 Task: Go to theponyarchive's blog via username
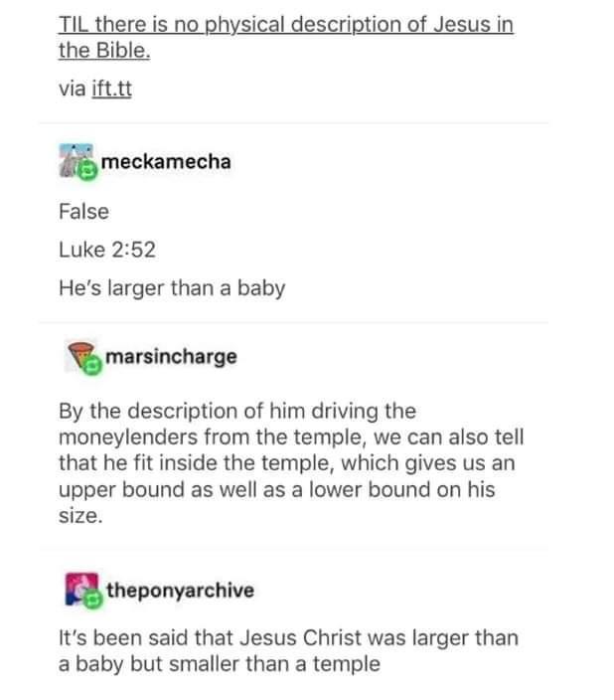click(x=180, y=590)
